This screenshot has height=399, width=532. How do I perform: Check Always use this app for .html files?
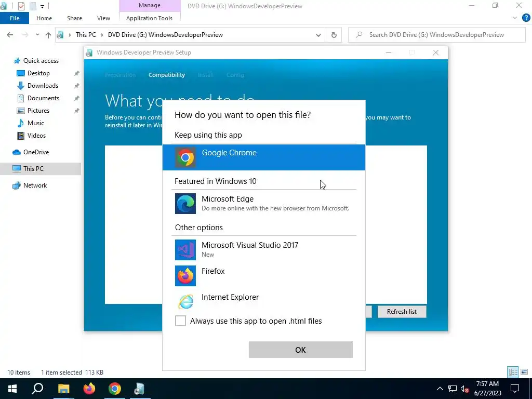(x=180, y=321)
